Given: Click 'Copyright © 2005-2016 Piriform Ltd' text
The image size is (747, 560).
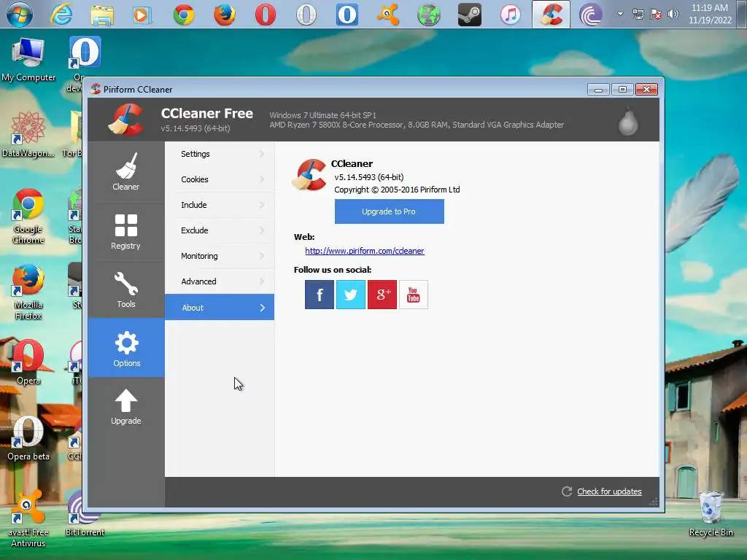Looking at the screenshot, I should pos(397,190).
